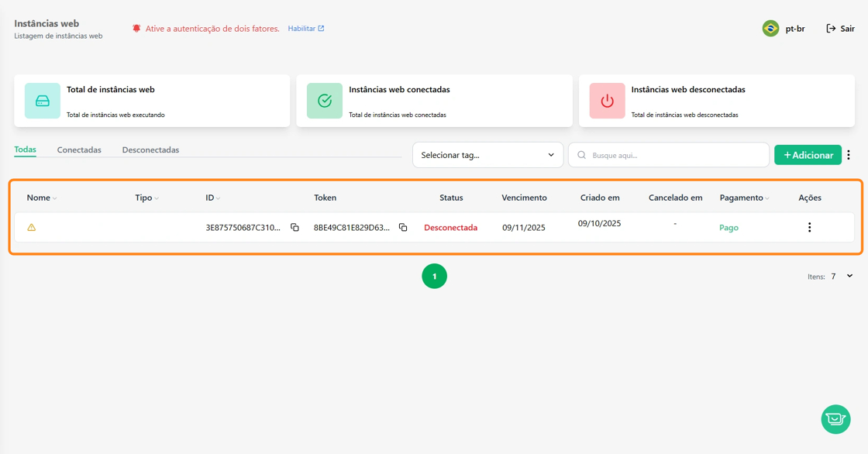Viewport: 868px width, 454px height.
Task: Click the red power icon on disconnected card
Action: pos(607,101)
